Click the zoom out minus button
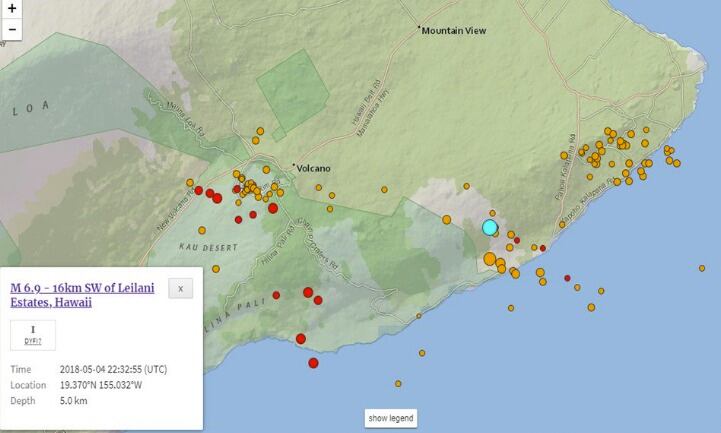This screenshot has height=433, width=721. coord(12,29)
